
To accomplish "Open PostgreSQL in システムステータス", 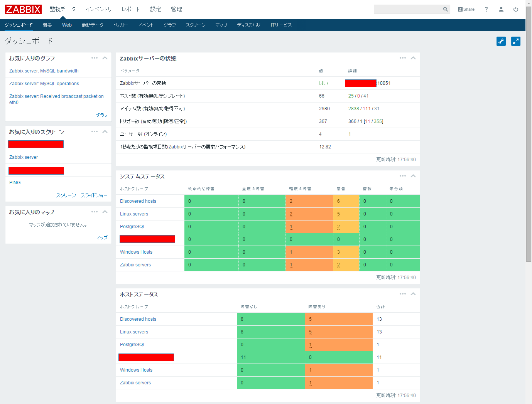I will (x=133, y=227).
